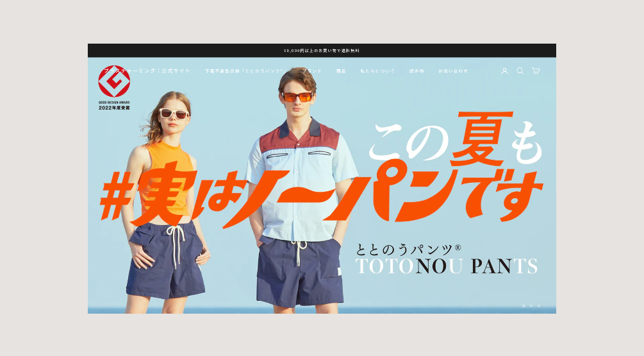Click the 送料無料 announcement bar
644x356 pixels.
322,51
